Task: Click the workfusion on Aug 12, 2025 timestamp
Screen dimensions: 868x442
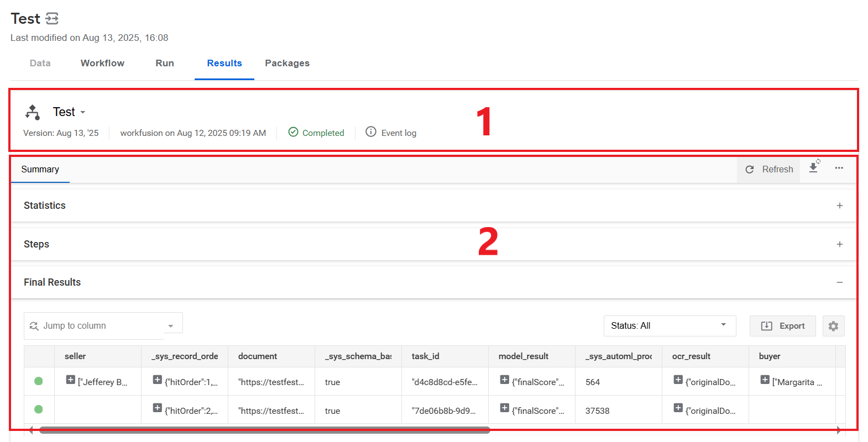Action: tap(193, 133)
